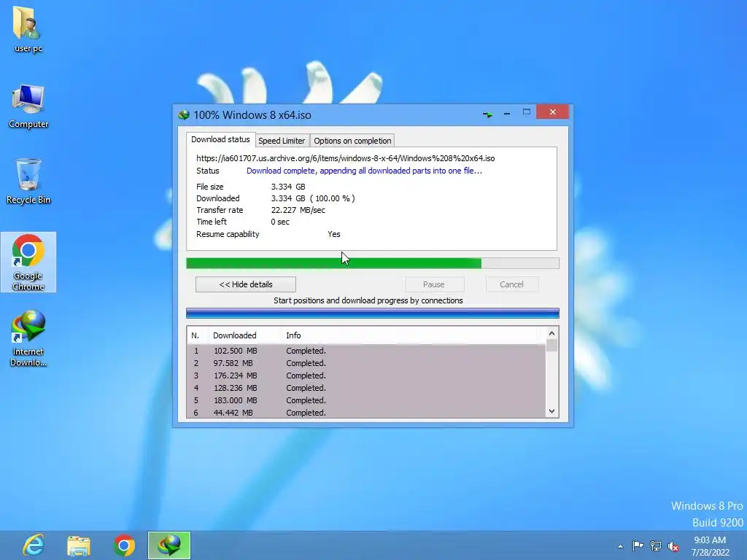Open the network tray icon
Screen dimensions: 747x560
[x=656, y=546]
